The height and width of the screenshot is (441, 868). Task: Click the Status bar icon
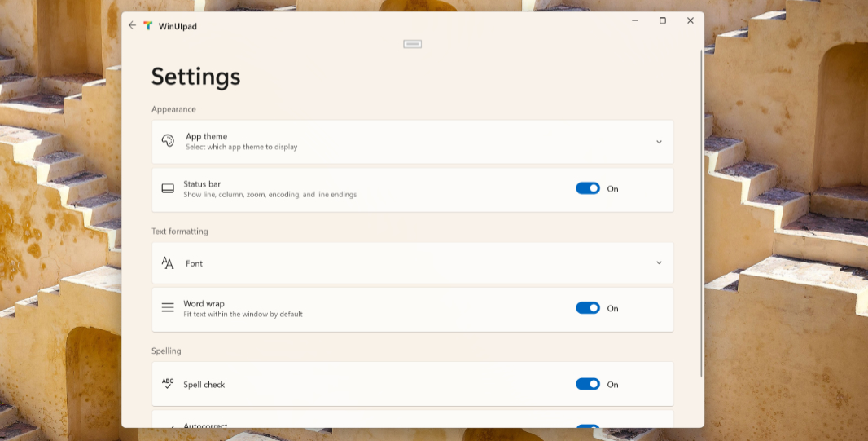click(168, 188)
